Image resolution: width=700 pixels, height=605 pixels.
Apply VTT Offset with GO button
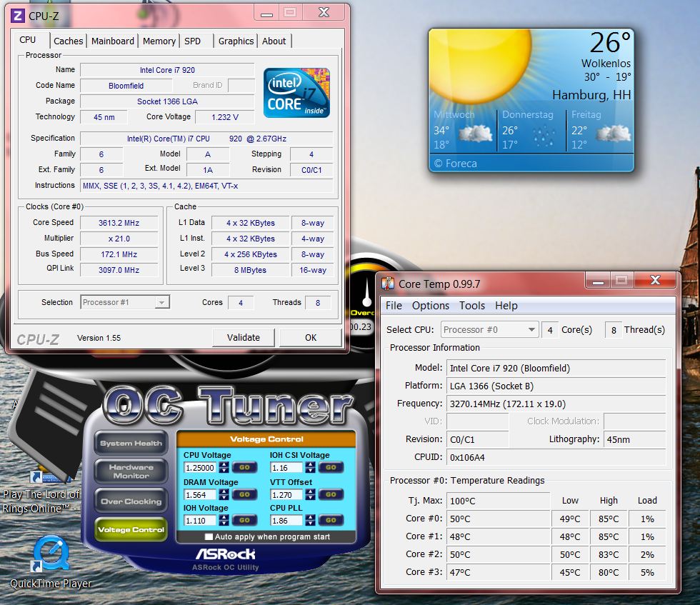[331, 494]
